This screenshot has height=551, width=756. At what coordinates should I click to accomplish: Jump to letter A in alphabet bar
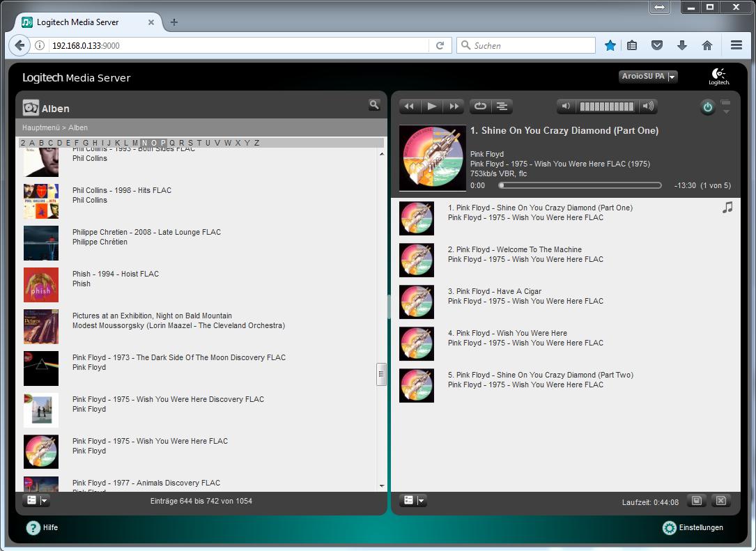[32, 143]
